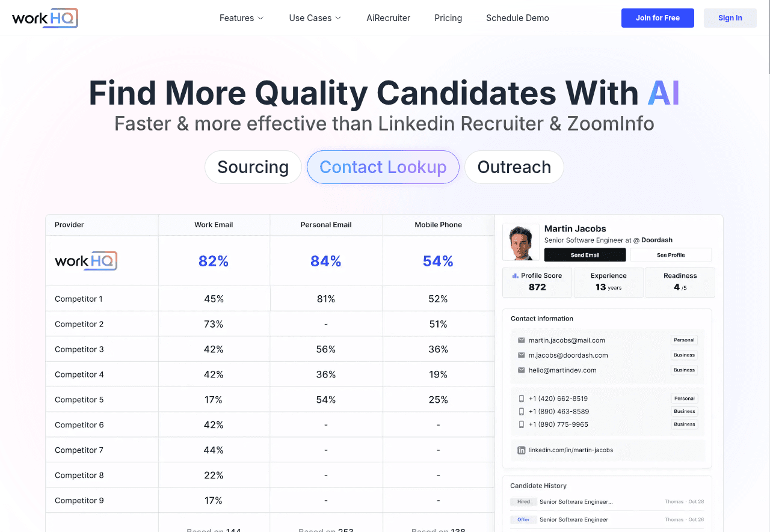
Task: Click the Send Email button
Action: [585, 255]
